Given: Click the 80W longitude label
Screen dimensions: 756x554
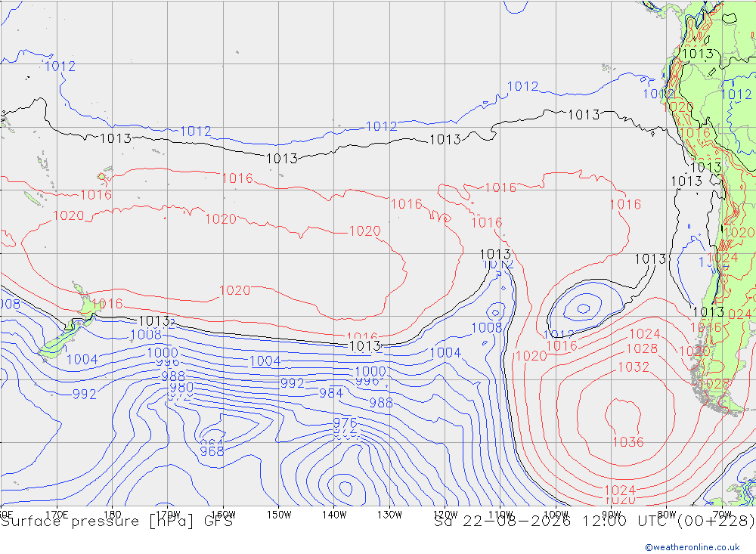Looking at the screenshot, I should click(x=667, y=515).
